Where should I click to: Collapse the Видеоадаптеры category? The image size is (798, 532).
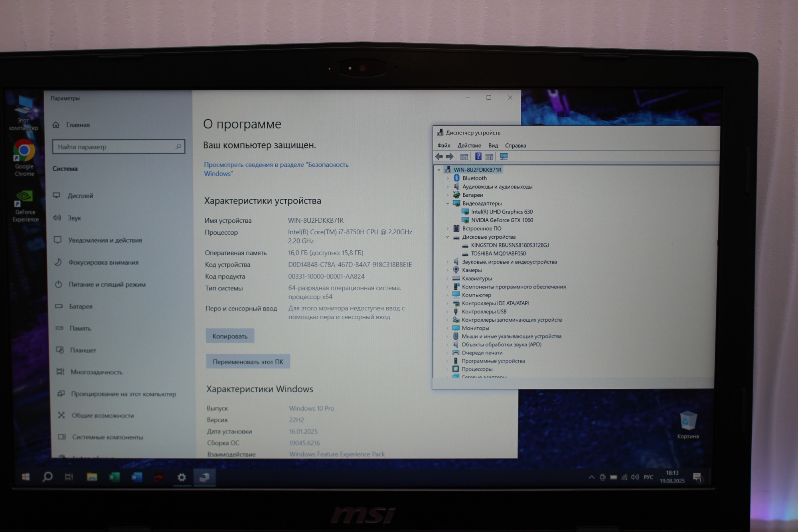[448, 204]
